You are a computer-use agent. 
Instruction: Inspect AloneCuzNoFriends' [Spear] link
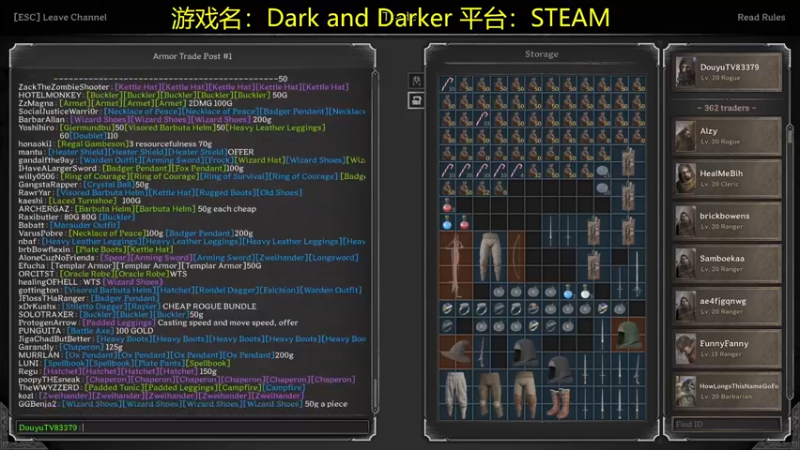click(113, 258)
